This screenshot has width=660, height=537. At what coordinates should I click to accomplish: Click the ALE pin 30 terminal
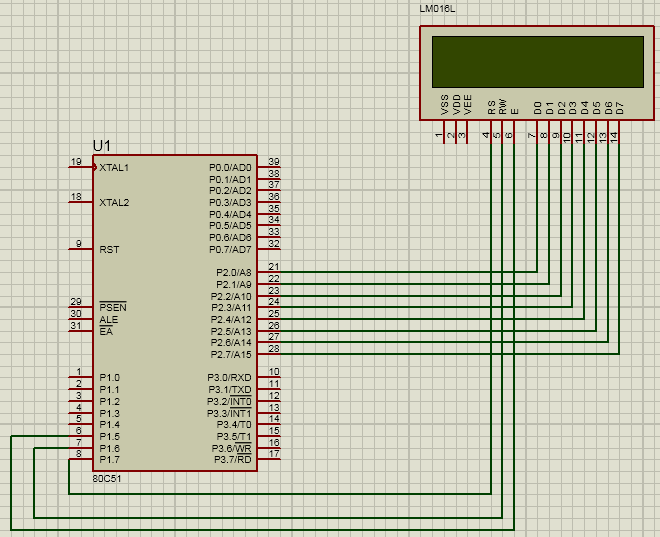pos(80,319)
